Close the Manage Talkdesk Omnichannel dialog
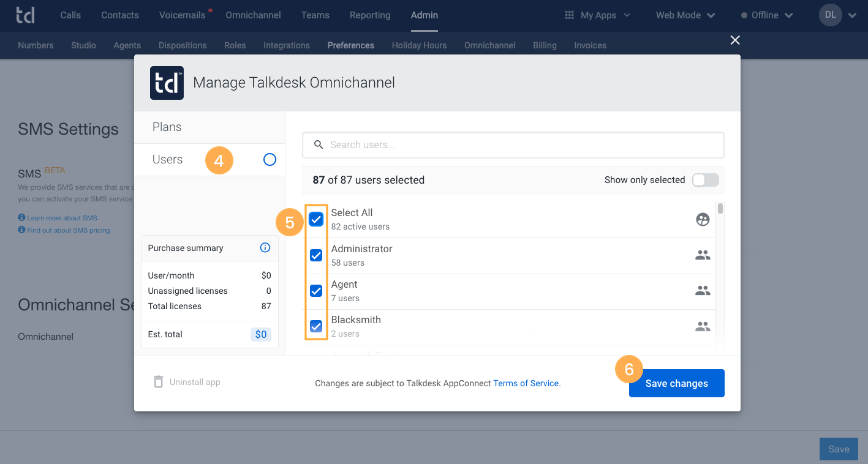The width and height of the screenshot is (868, 464). click(735, 40)
